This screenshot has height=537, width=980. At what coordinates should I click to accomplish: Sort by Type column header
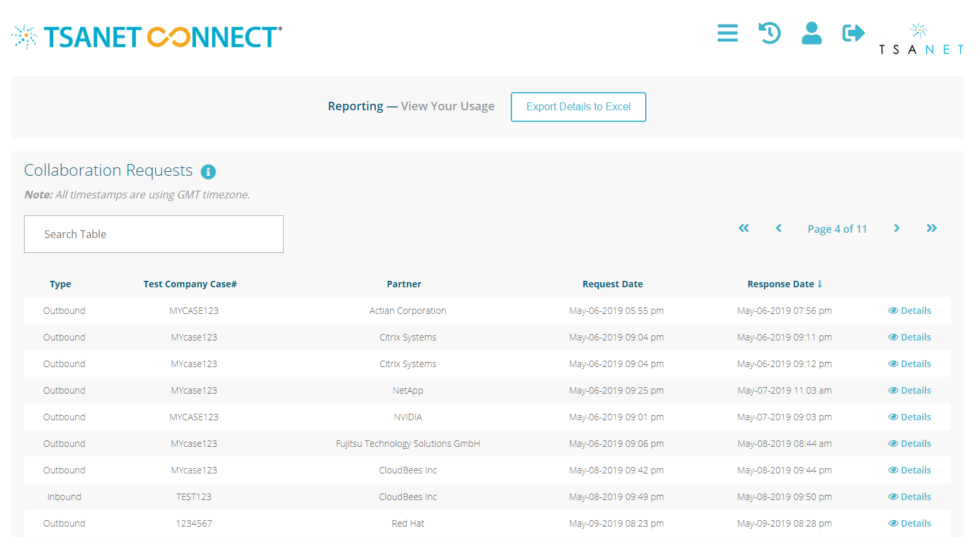coord(60,284)
